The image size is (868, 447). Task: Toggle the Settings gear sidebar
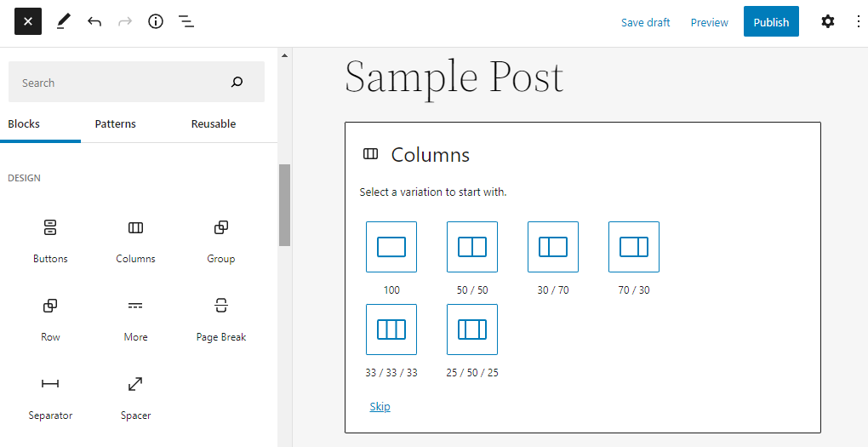827,22
